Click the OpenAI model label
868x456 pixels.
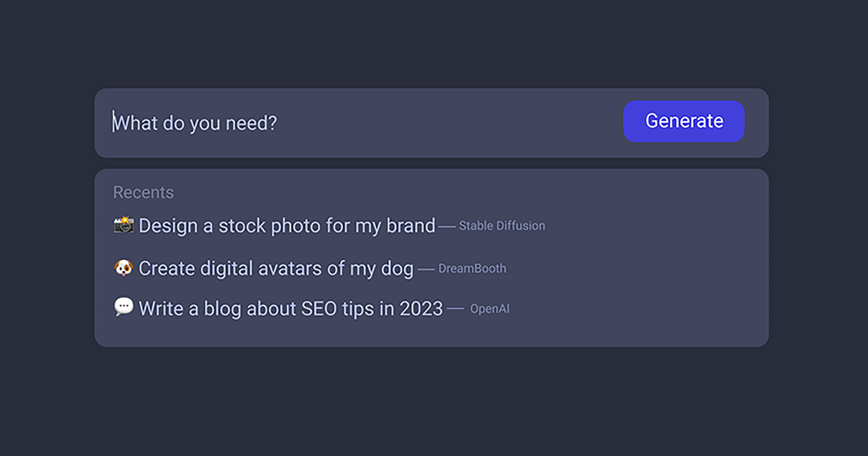490,309
